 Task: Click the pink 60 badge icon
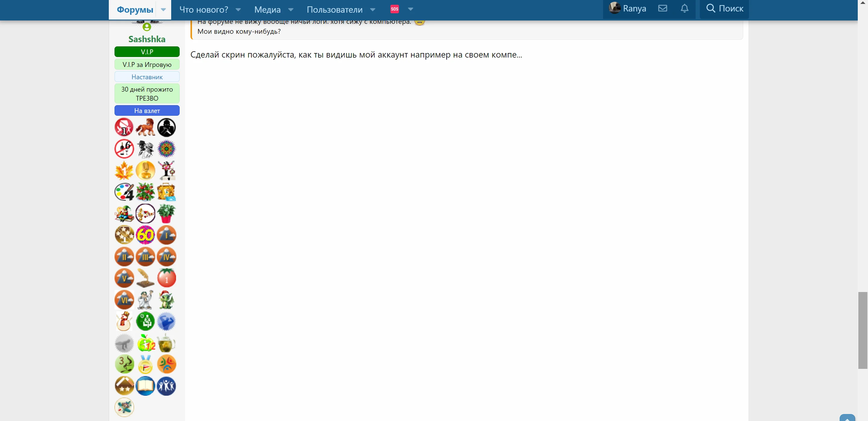[x=145, y=235]
